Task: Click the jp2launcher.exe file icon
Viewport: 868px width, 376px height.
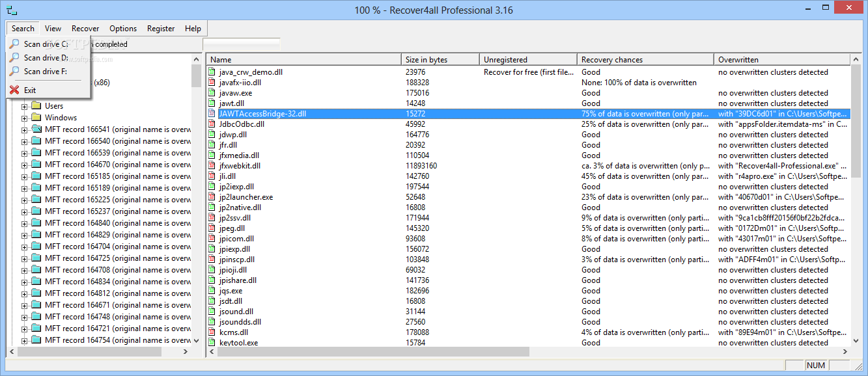Action: click(x=211, y=197)
